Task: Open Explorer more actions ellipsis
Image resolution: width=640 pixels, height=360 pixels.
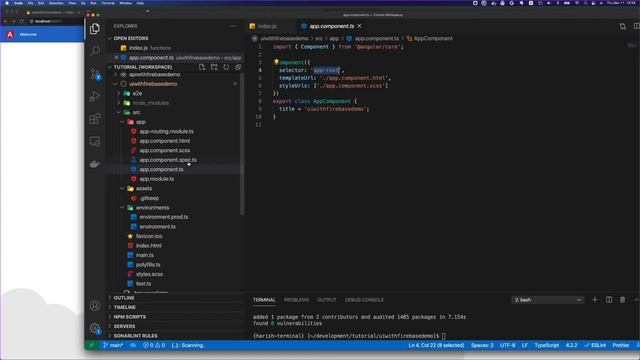Action: pyautogui.click(x=233, y=26)
